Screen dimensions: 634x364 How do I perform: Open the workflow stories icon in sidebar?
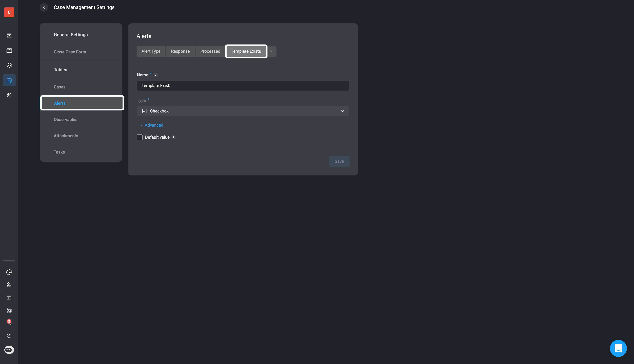tap(9, 36)
